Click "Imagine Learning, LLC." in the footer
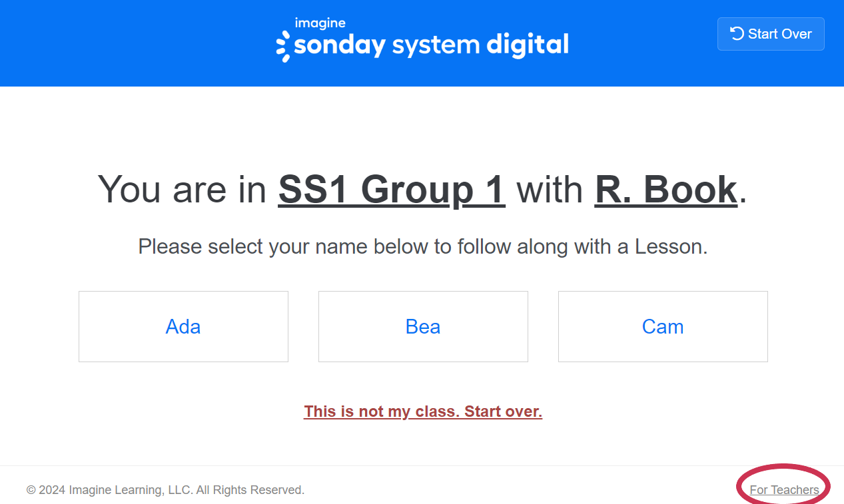The image size is (844, 504). (x=131, y=490)
